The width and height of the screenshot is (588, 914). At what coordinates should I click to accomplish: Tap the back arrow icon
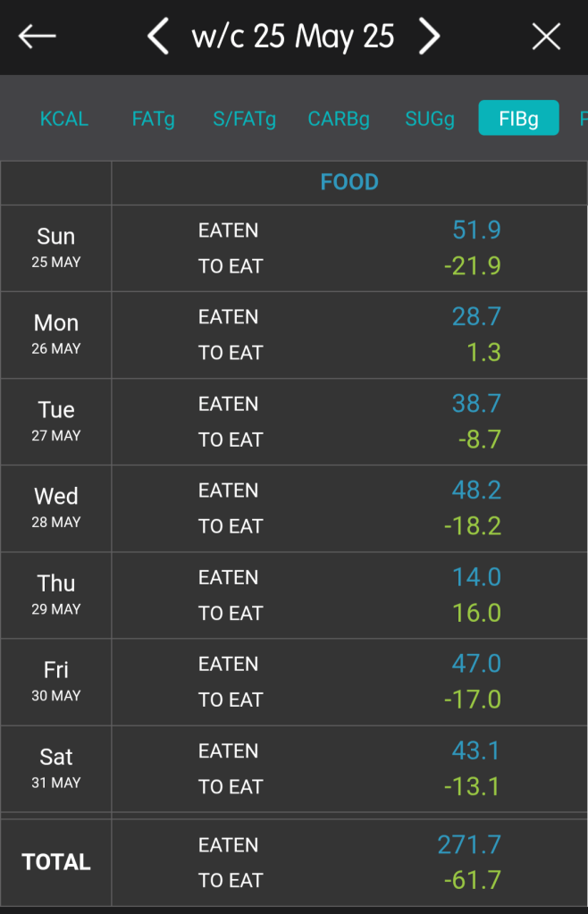coord(37,37)
